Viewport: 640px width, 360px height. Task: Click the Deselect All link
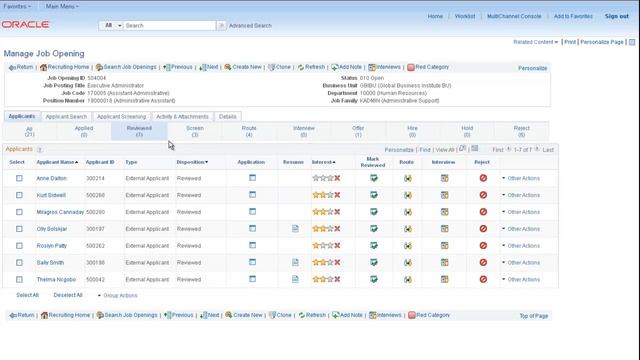[x=68, y=295]
